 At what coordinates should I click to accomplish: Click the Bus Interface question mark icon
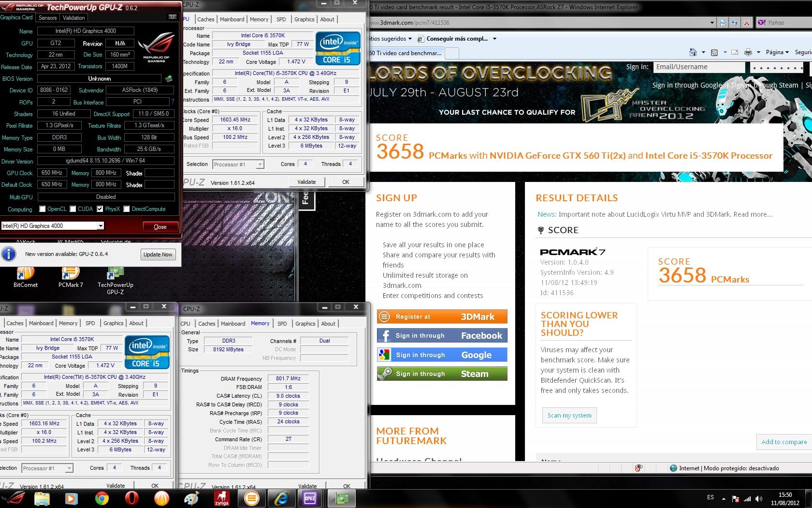[173, 102]
